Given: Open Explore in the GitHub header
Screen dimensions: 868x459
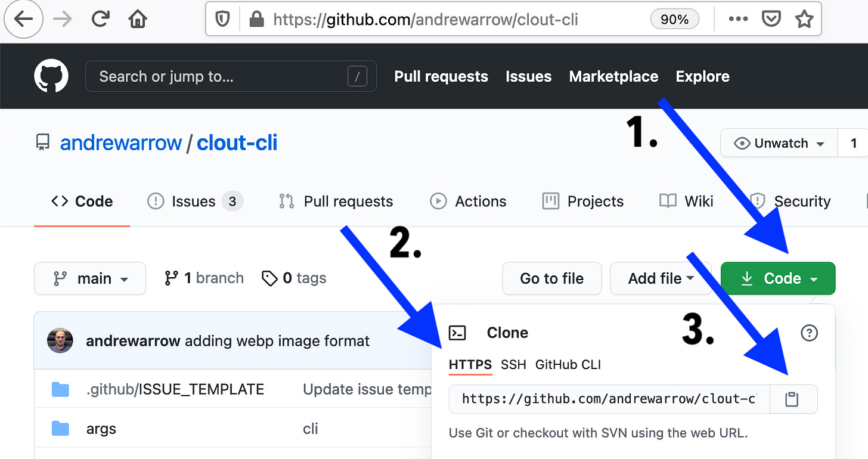Looking at the screenshot, I should (x=702, y=76).
